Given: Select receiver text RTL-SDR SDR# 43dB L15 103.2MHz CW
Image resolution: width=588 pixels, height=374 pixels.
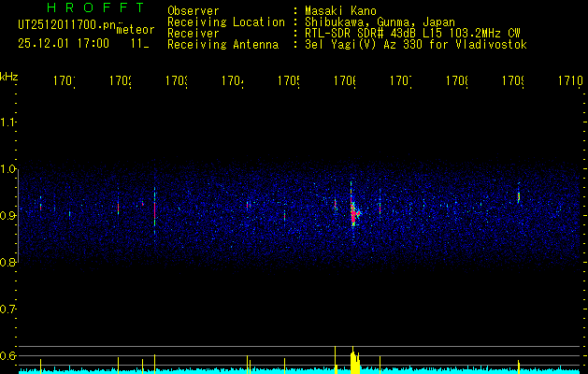Looking at the screenshot, I should (x=412, y=34).
